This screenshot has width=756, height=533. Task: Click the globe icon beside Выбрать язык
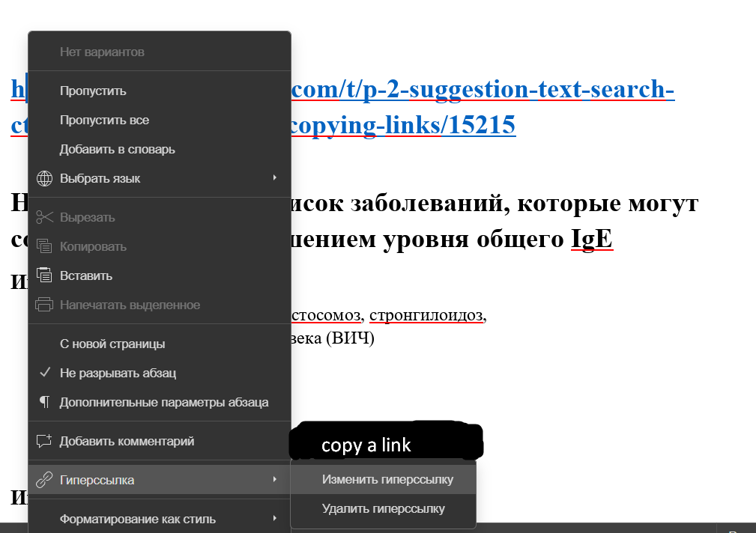point(44,178)
